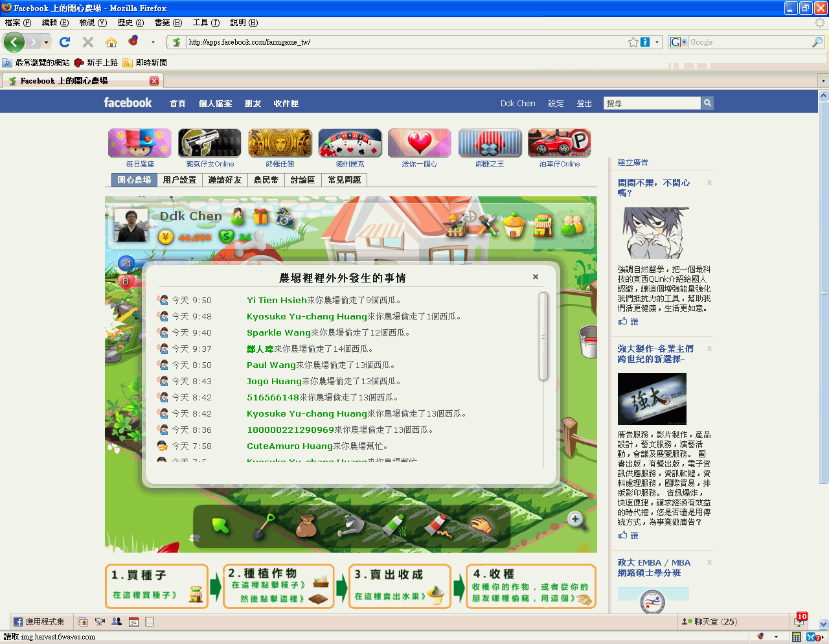This screenshot has height=644, width=829.
Task: Click the Facebook 搜尋 search field
Action: [x=652, y=103]
